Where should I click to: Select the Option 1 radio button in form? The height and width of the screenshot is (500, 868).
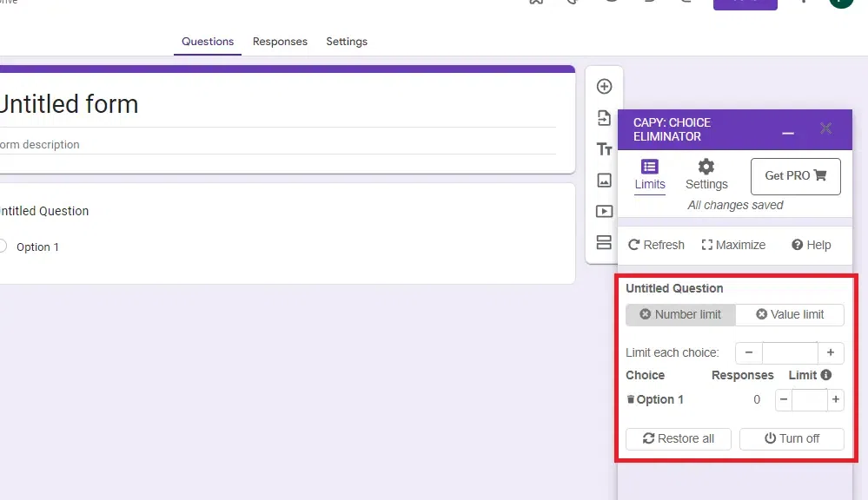coord(3,247)
